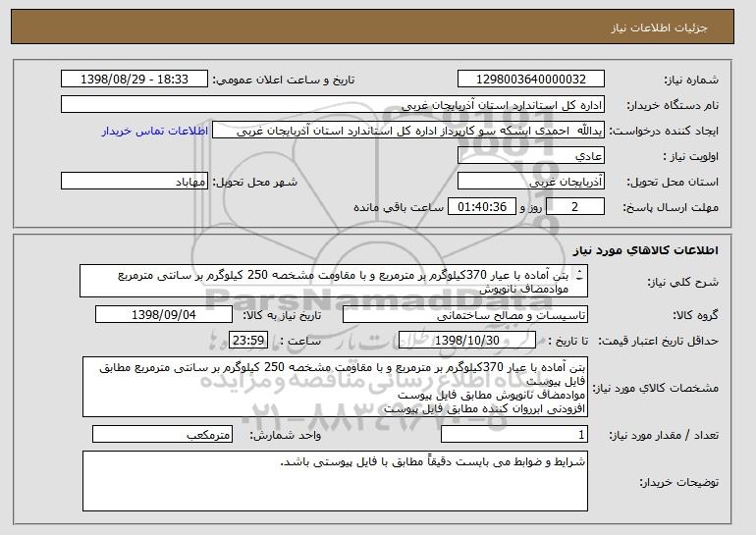This screenshot has width=756, height=535.
Task: Click label استان محل تحویل
Action: (673, 183)
